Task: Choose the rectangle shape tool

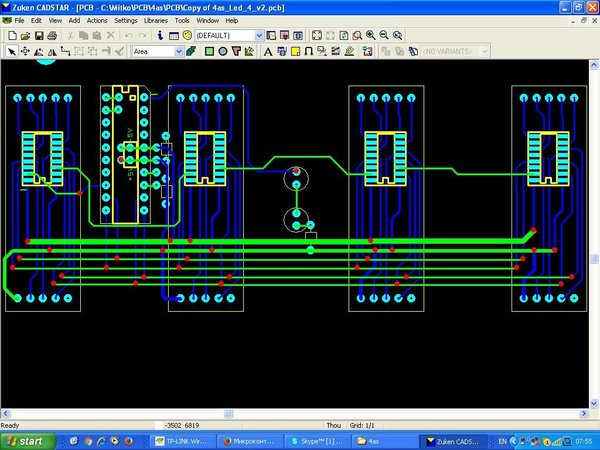Action: pos(209,51)
